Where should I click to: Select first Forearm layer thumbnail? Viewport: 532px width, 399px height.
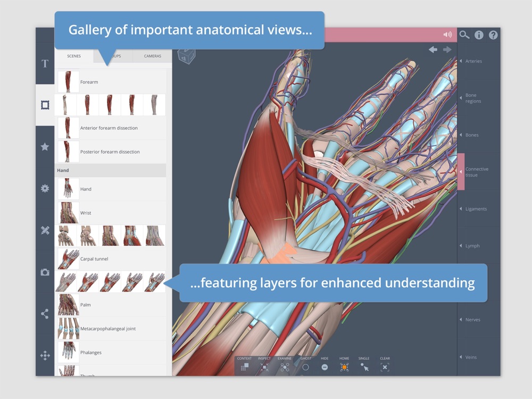tap(65, 105)
